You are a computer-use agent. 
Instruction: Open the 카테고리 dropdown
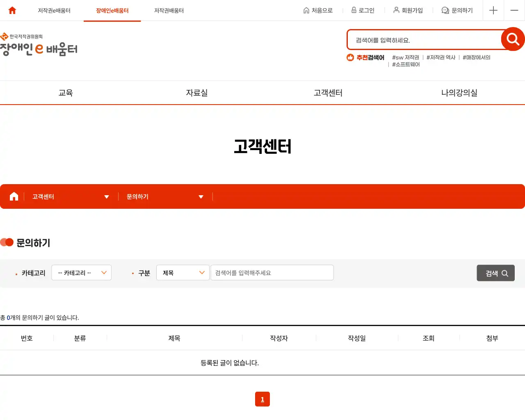coord(81,272)
